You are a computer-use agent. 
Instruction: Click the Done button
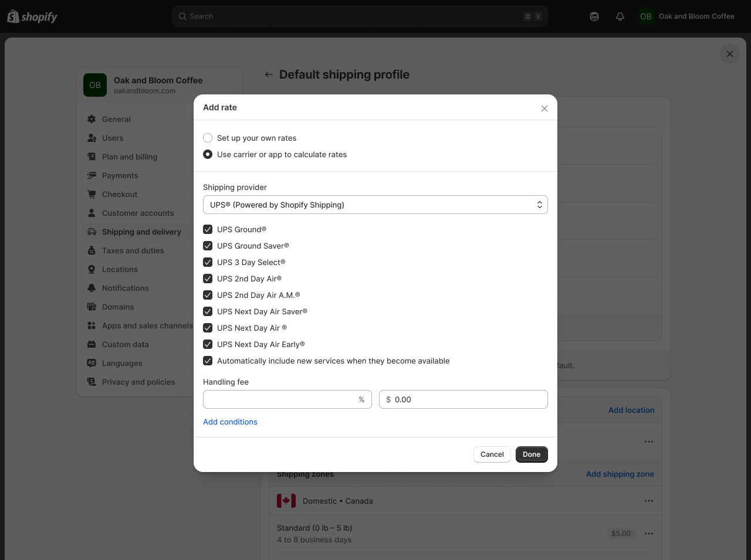coord(532,454)
